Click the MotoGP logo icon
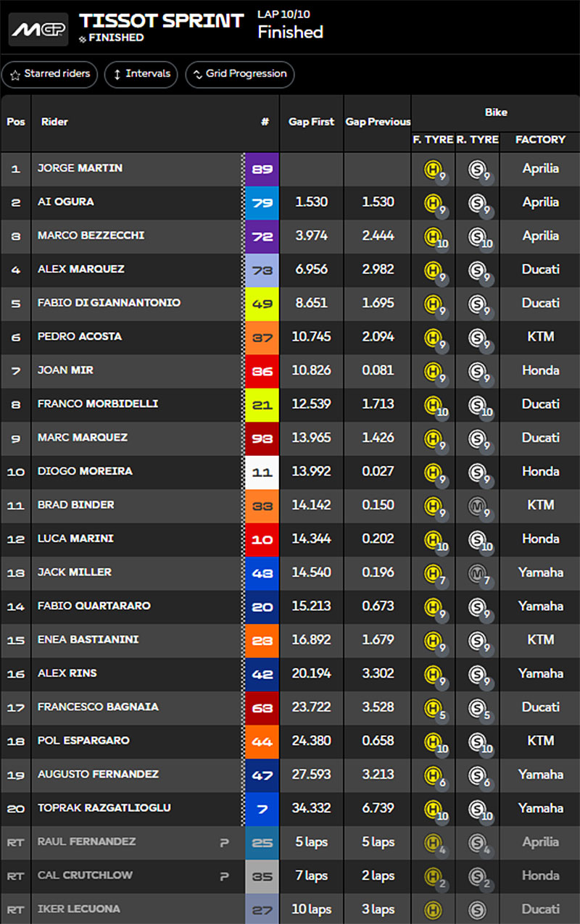Screen dimensions: 580x924 point(38,29)
